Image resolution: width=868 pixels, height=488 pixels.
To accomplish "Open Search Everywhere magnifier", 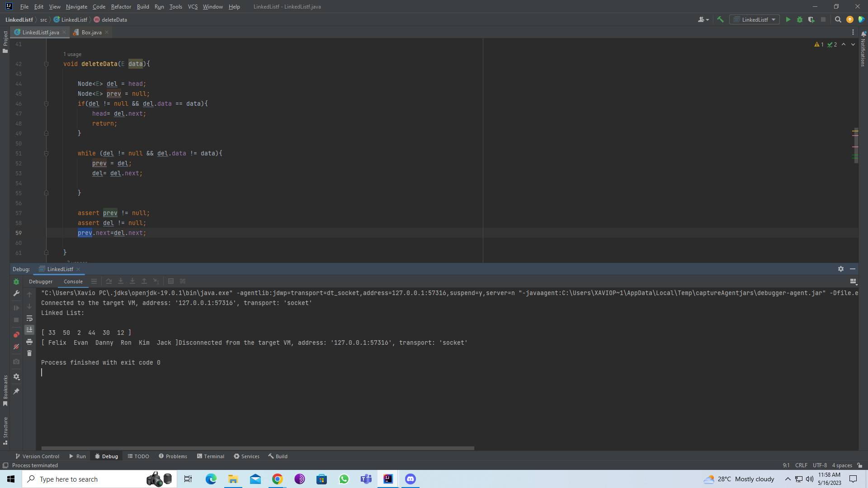I will 838,19.
